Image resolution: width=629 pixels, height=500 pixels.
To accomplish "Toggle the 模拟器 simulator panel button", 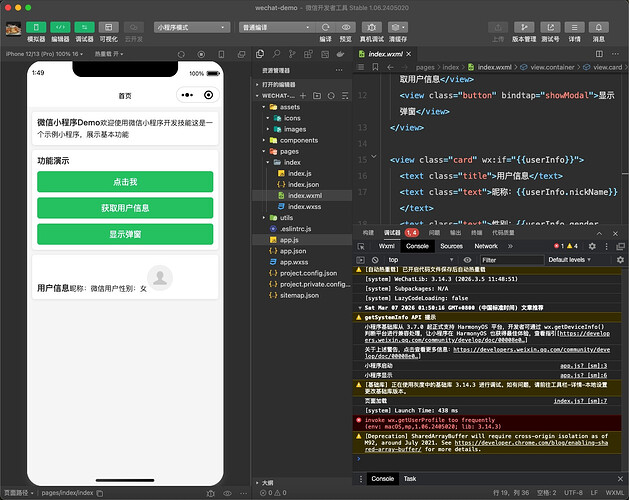I will tap(36, 27).
